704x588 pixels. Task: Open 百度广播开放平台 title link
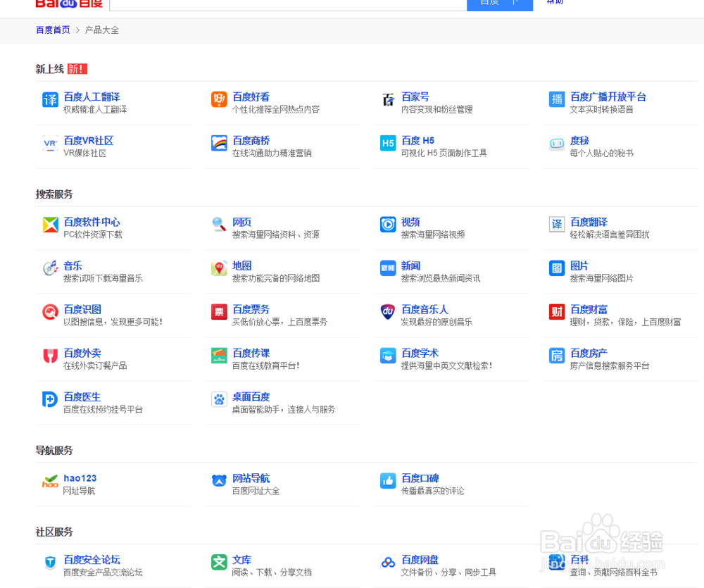608,97
